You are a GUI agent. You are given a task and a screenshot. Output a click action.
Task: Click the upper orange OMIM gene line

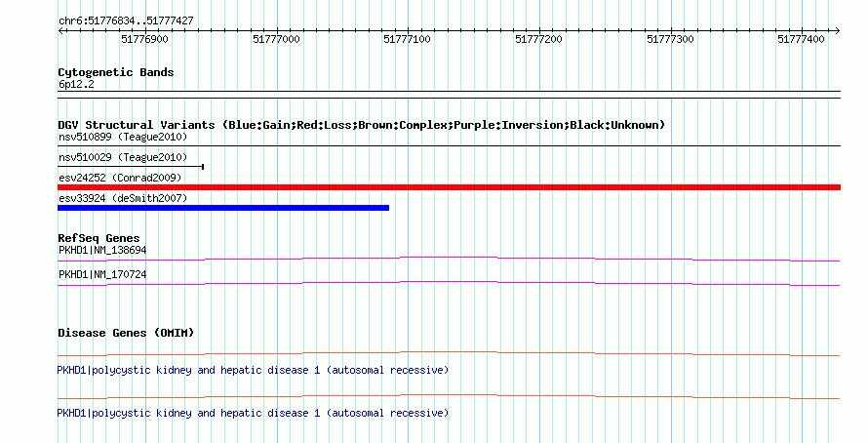coord(449,353)
